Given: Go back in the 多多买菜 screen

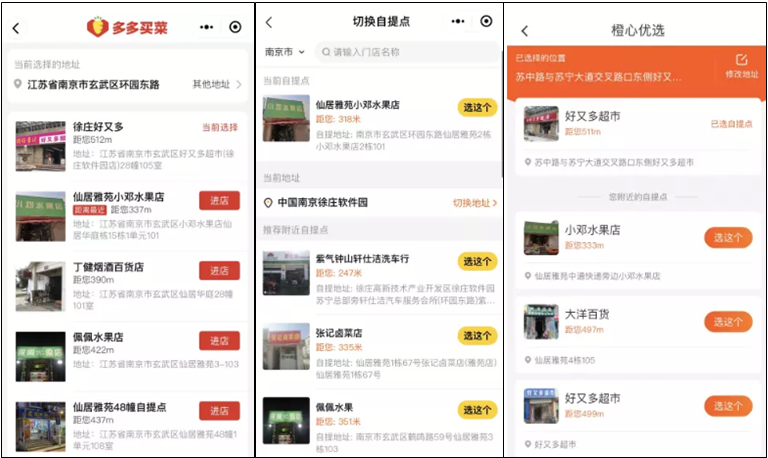Looking at the screenshot, I should point(16,28).
